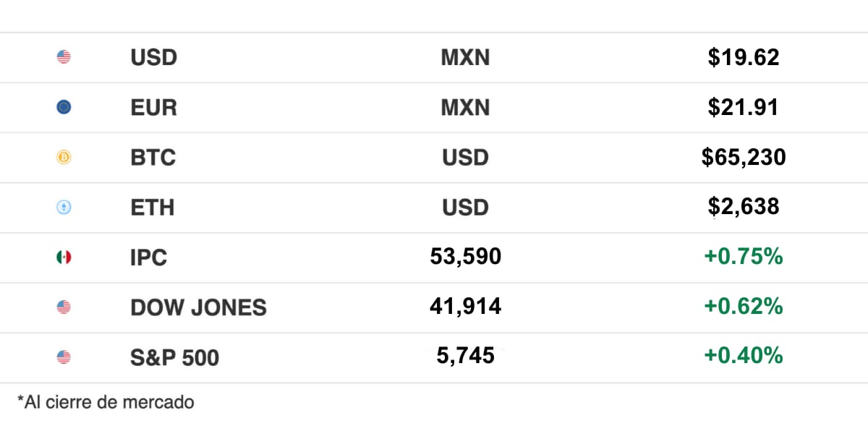Select the ETH ticker label
The height and width of the screenshot is (434, 868).
152,208
